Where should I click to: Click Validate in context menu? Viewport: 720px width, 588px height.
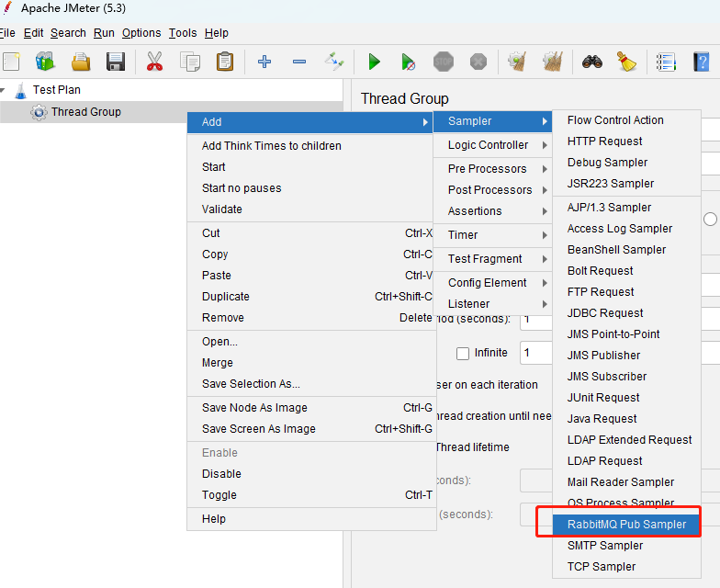point(310,209)
